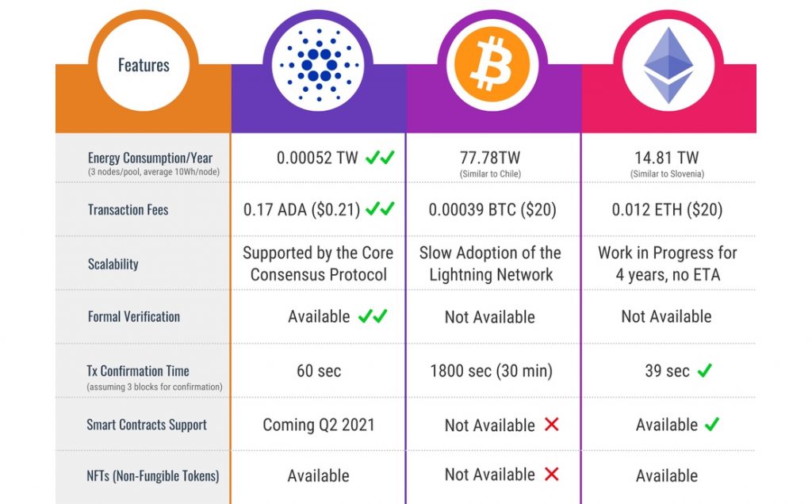812x504 pixels.
Task: Click the Bitcoin logo icon
Action: click(492, 63)
